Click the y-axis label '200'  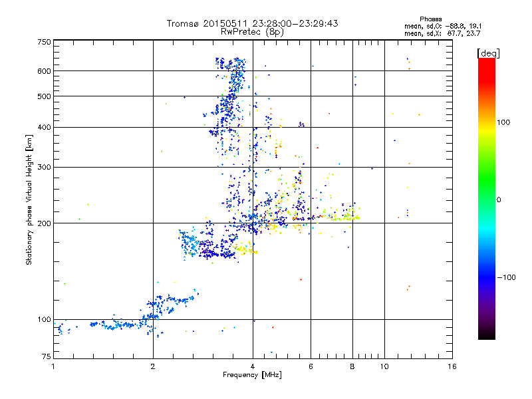[44, 223]
